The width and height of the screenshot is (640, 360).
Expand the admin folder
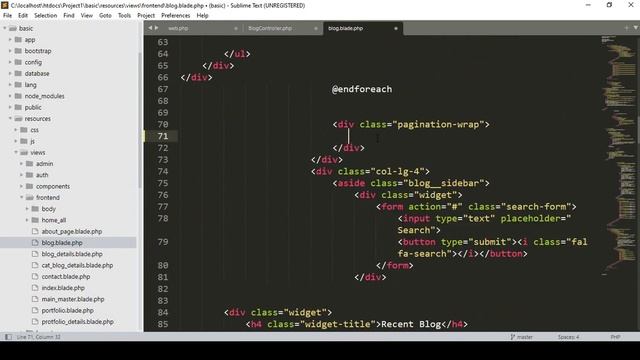[22, 164]
